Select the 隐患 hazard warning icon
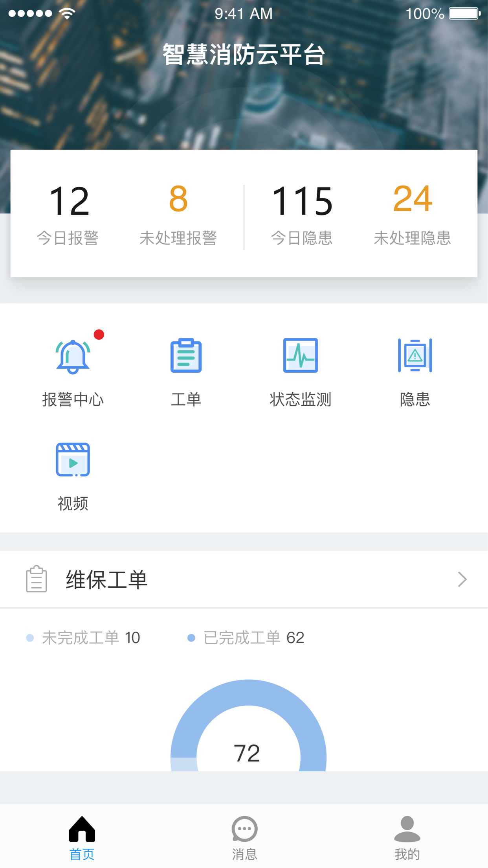Screen dimensions: 488x868 coord(415,355)
